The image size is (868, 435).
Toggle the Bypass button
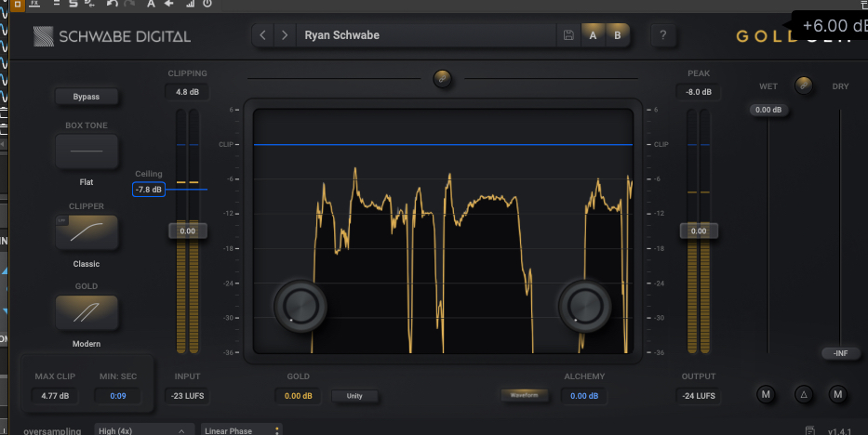point(87,96)
